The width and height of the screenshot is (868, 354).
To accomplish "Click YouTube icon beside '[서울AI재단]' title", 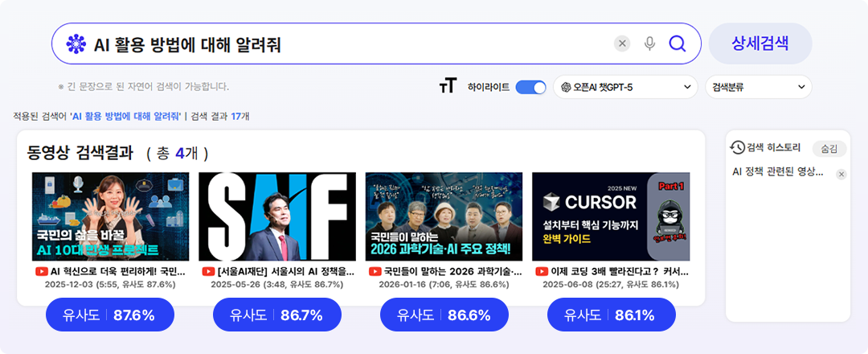I will coord(209,272).
